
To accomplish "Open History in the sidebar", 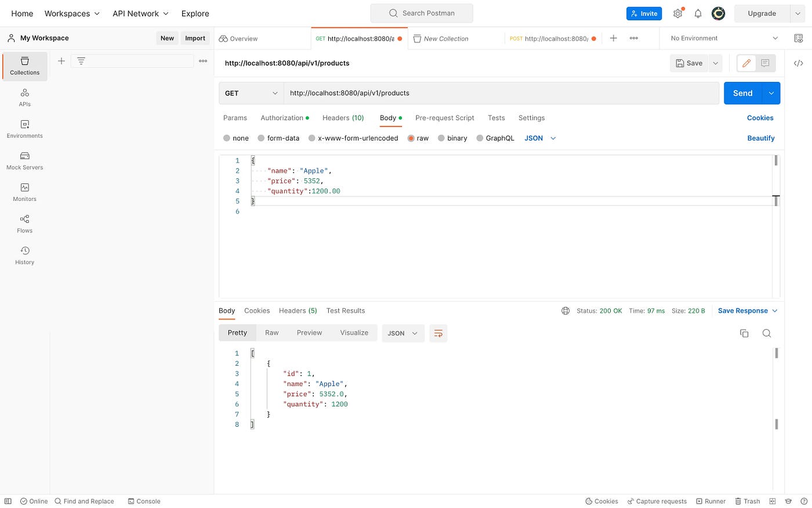I will click(x=25, y=255).
